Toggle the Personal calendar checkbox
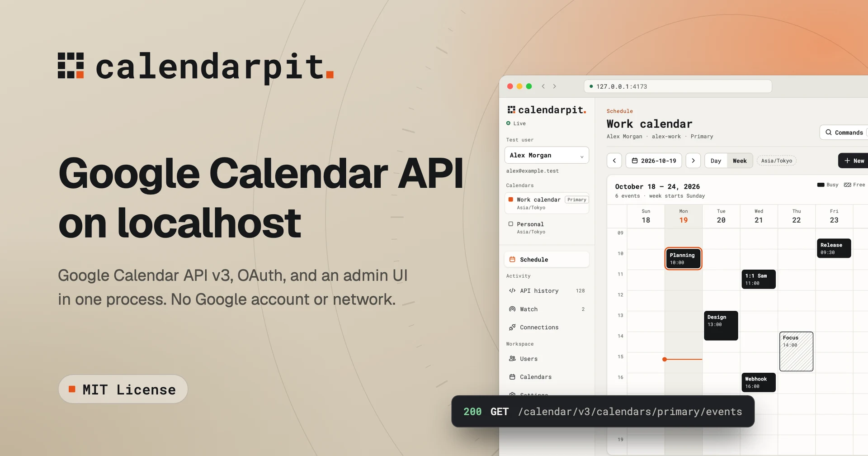868x456 pixels. pos(511,224)
